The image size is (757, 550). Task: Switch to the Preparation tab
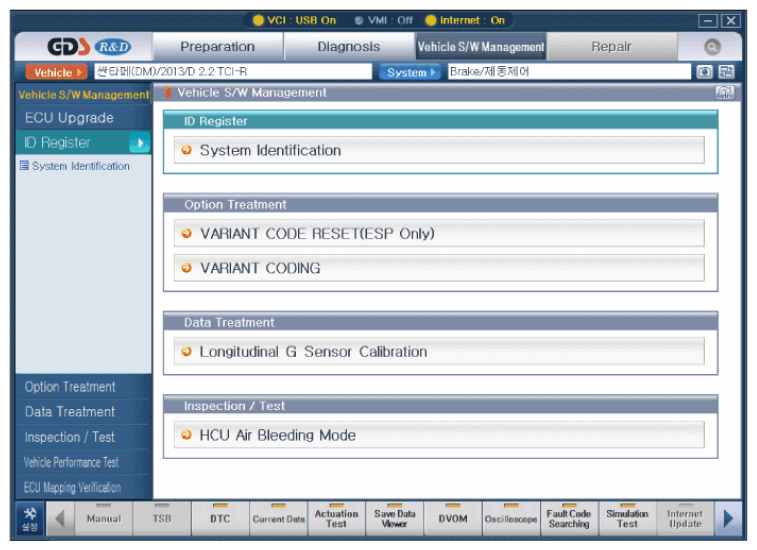(x=217, y=47)
